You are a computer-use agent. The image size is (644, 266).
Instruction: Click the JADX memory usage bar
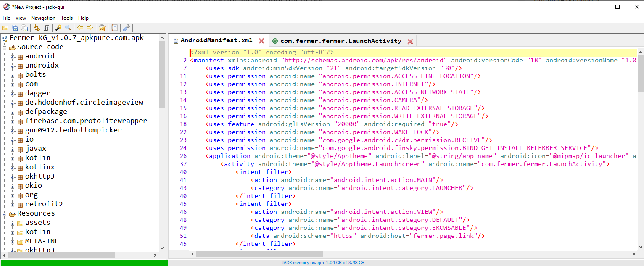tap(322, 263)
